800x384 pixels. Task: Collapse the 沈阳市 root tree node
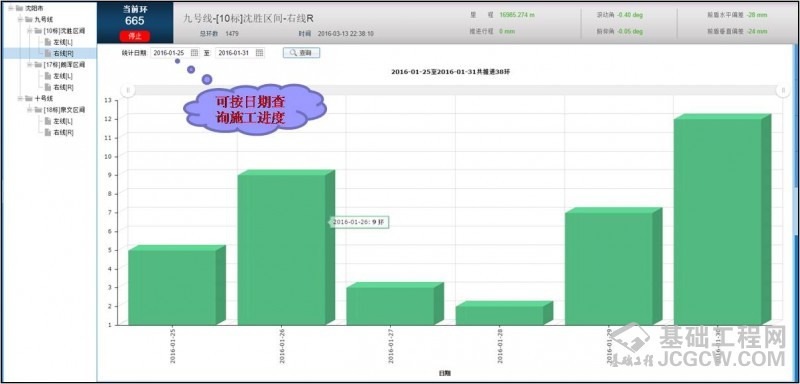point(10,8)
